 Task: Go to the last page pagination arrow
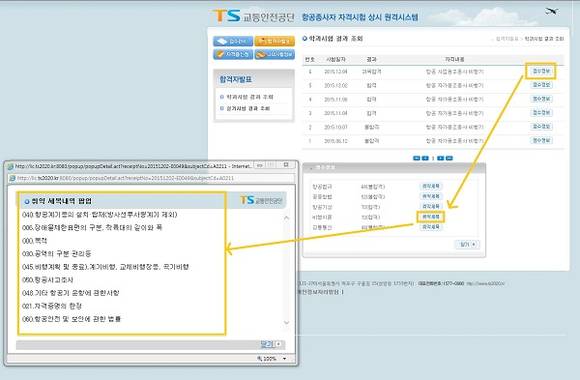pyautogui.click(x=449, y=158)
